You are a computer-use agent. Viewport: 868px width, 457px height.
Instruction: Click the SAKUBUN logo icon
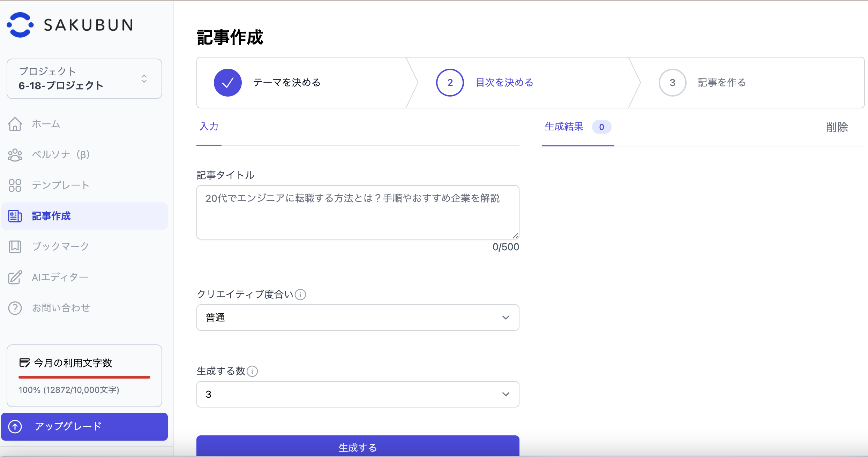[x=20, y=25]
